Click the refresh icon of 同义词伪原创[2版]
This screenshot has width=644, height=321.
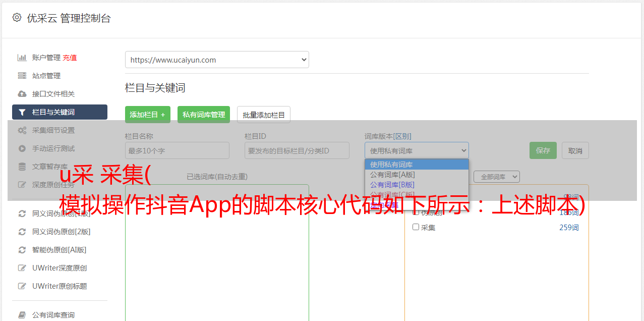pos(22,232)
